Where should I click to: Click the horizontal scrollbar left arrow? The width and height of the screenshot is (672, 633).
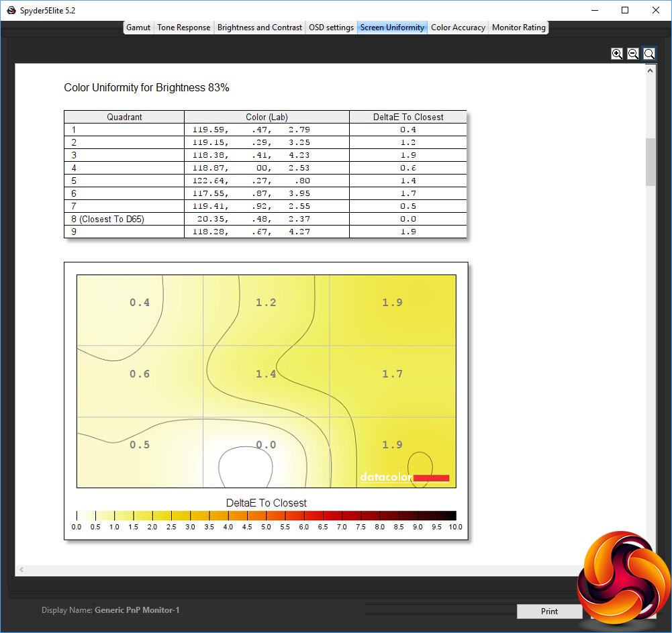pos(21,570)
